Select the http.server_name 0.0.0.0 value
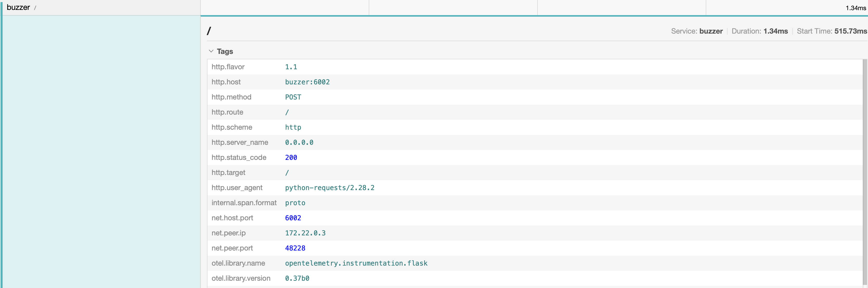Viewport: 868px width, 288px height. [x=299, y=142]
